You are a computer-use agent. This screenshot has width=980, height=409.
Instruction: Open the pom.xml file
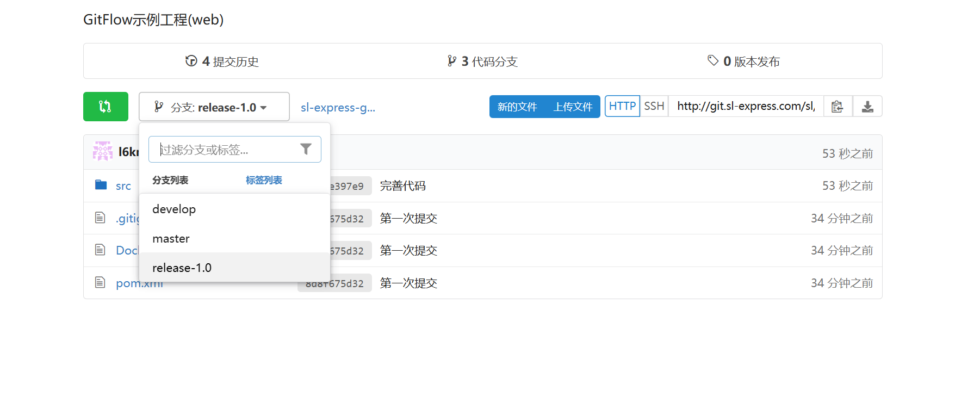coord(139,283)
